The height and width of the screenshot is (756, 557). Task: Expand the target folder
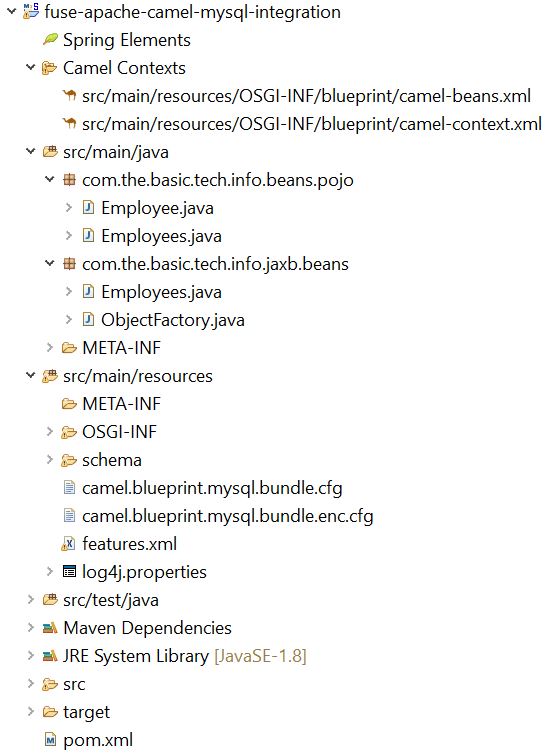31,712
